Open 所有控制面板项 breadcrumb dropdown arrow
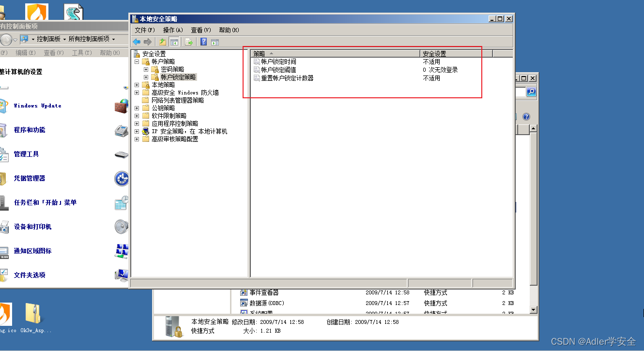Image resolution: width=644 pixels, height=351 pixels. click(114, 39)
